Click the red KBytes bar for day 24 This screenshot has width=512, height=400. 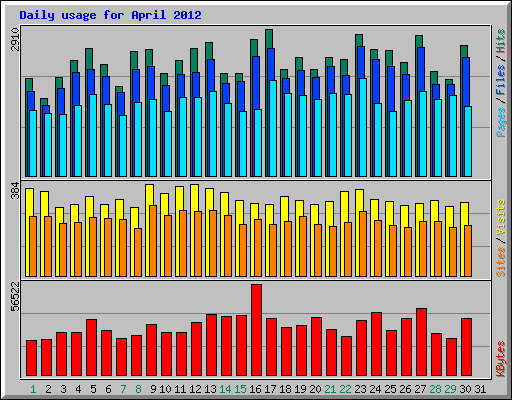pos(376,344)
